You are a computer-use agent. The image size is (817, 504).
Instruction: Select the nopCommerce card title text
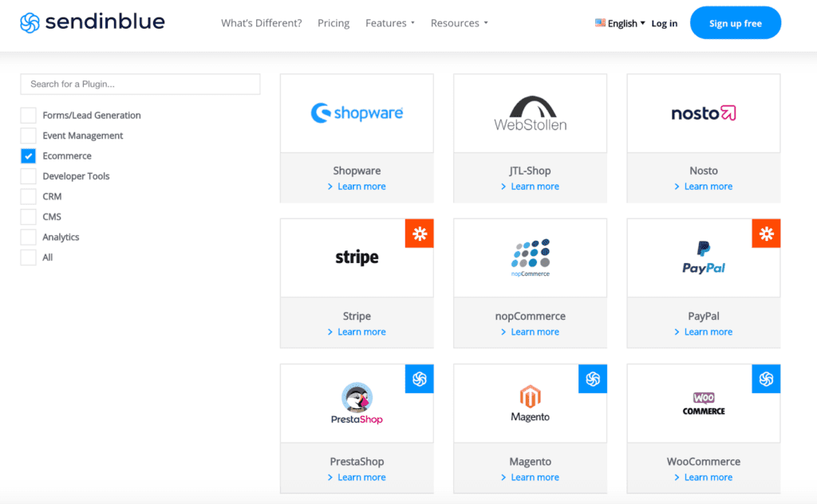click(531, 316)
